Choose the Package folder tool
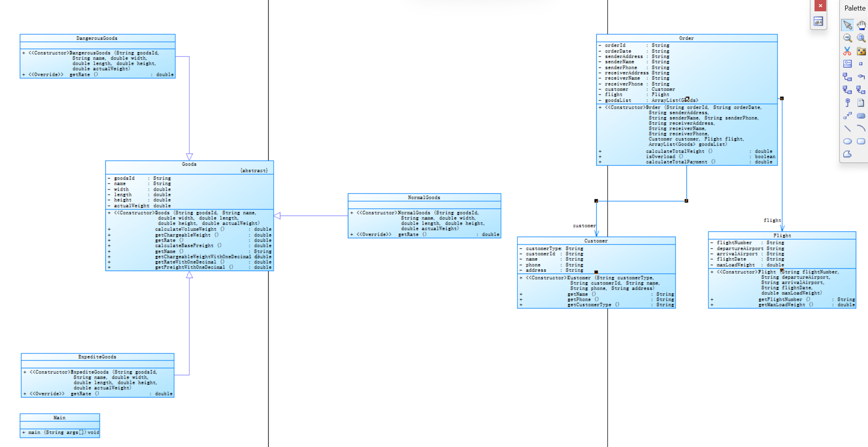This screenshot has height=447, width=868. (861, 51)
